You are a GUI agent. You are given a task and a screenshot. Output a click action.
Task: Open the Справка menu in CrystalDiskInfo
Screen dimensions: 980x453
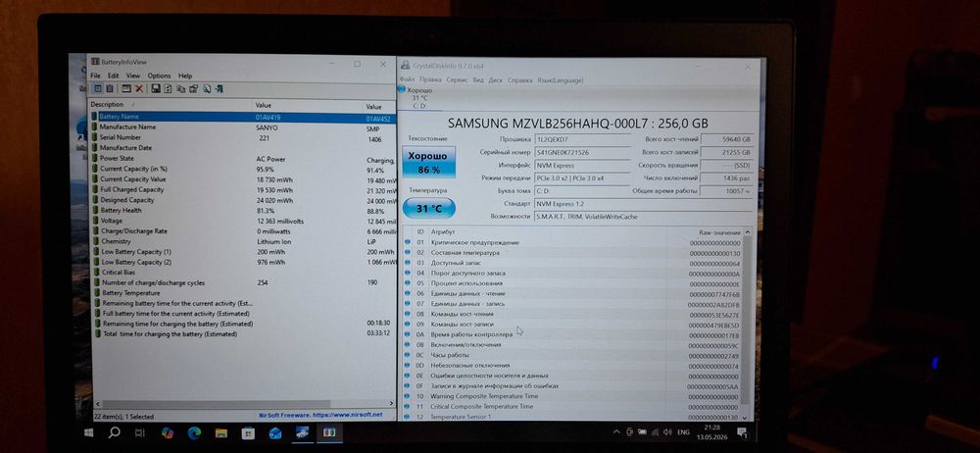click(x=520, y=80)
